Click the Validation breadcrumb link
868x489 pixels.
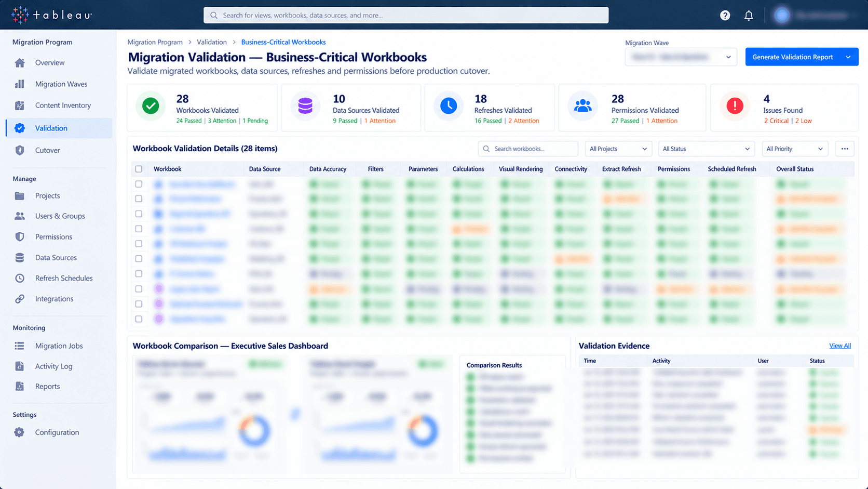point(212,42)
